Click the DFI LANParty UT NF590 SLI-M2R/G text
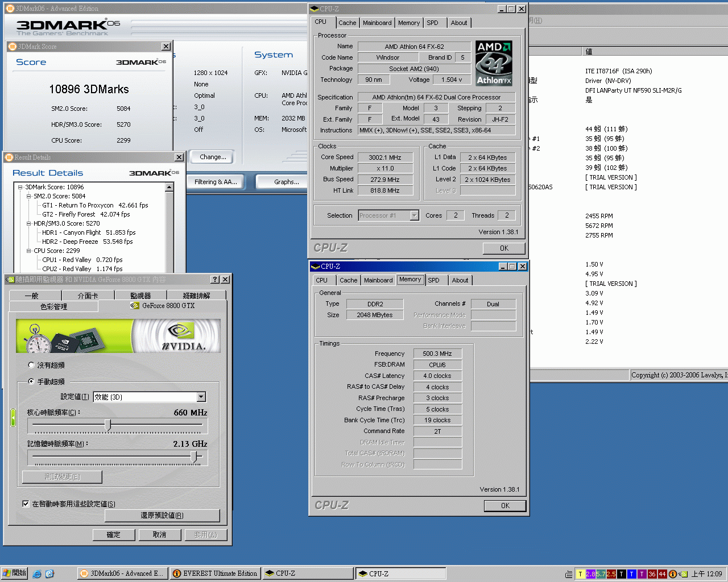This screenshot has height=582, width=728. 633,90
